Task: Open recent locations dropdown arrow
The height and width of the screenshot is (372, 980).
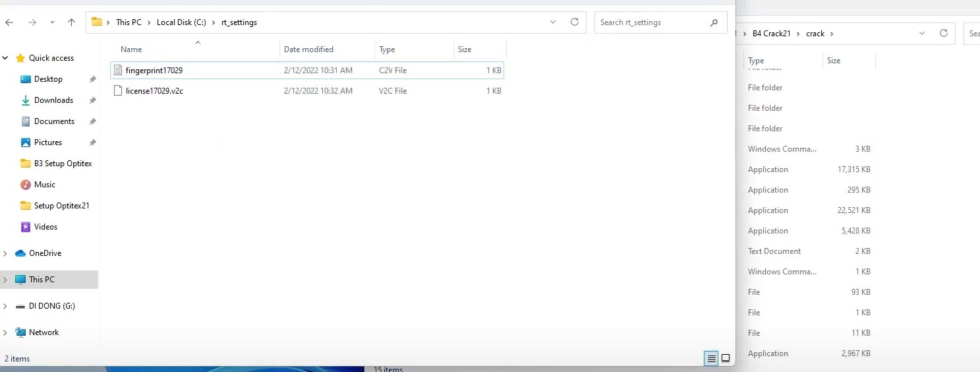Action: (52, 22)
